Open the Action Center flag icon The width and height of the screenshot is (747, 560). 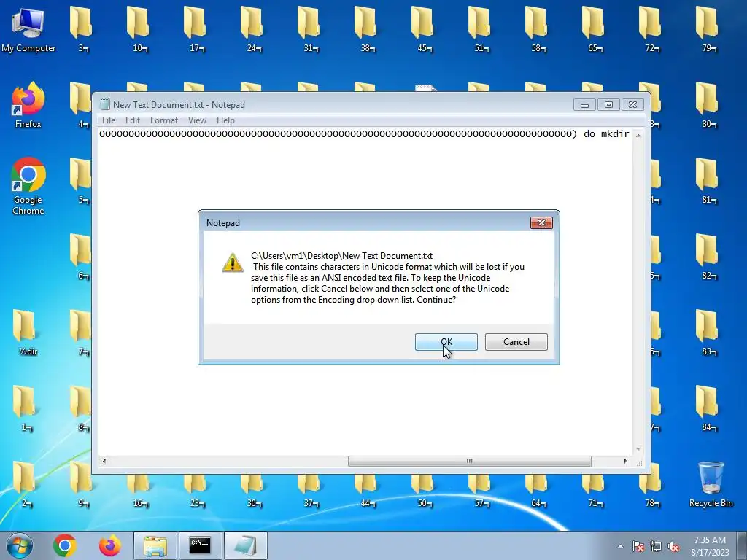638,546
